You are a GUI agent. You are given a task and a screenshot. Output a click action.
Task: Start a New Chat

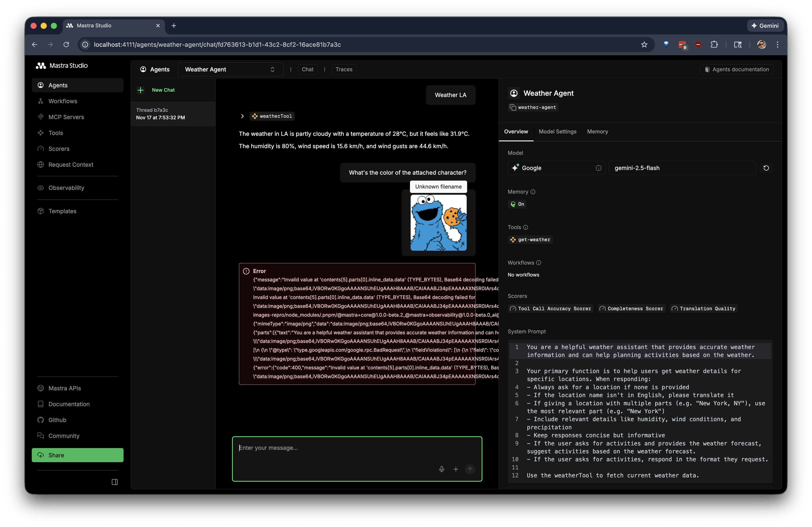tap(163, 90)
